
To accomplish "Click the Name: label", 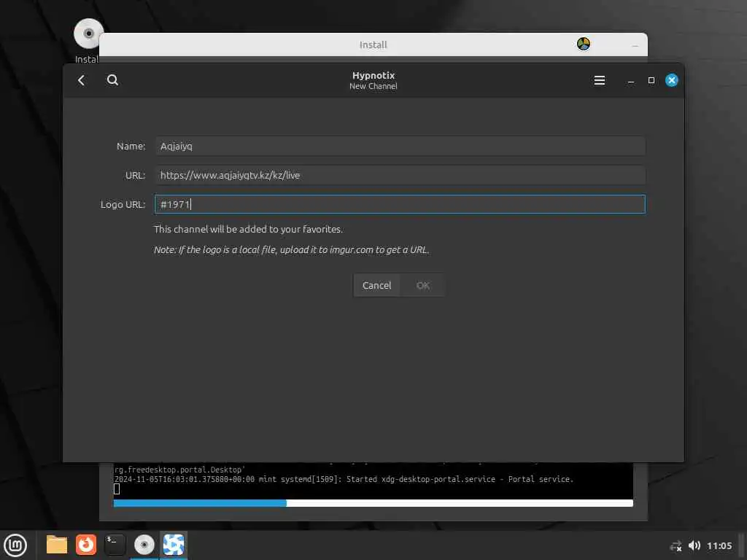I will pos(131,146).
